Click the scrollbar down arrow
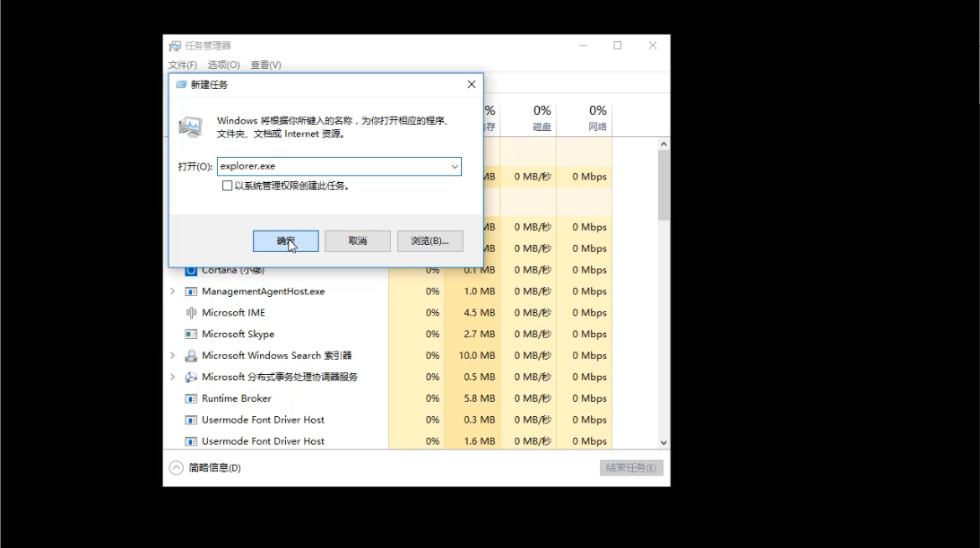This screenshot has width=980, height=548. click(663, 442)
